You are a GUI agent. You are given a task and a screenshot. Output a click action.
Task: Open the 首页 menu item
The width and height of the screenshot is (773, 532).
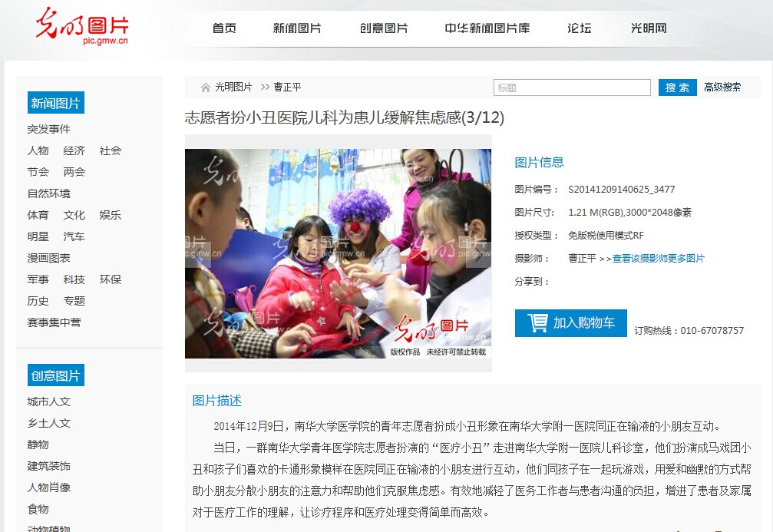click(224, 28)
